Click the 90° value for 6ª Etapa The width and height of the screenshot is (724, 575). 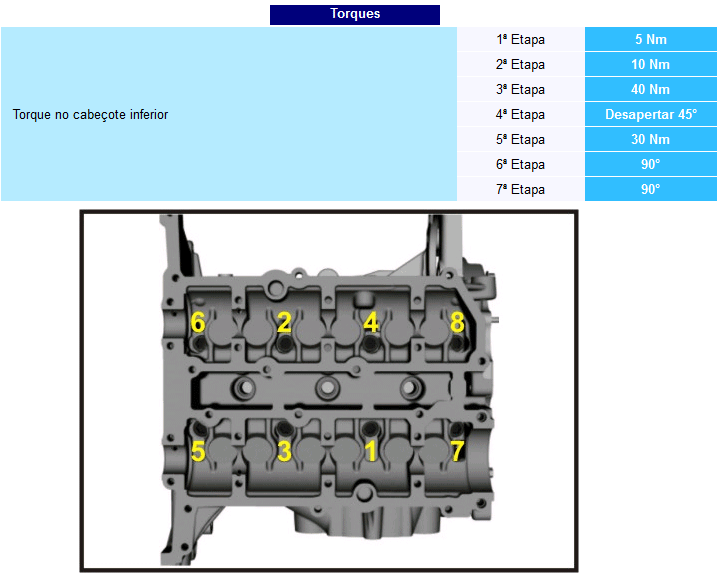click(x=651, y=164)
